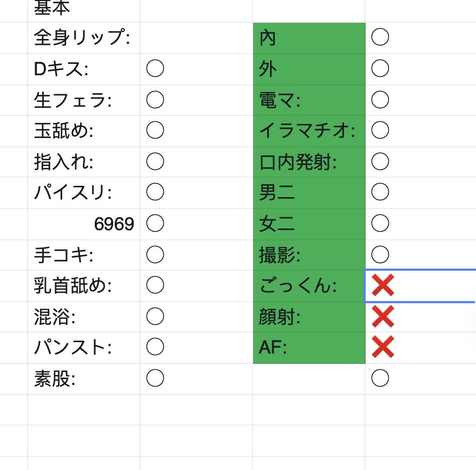
Task: Click the 全身リップ label cell
Action: pos(84,38)
